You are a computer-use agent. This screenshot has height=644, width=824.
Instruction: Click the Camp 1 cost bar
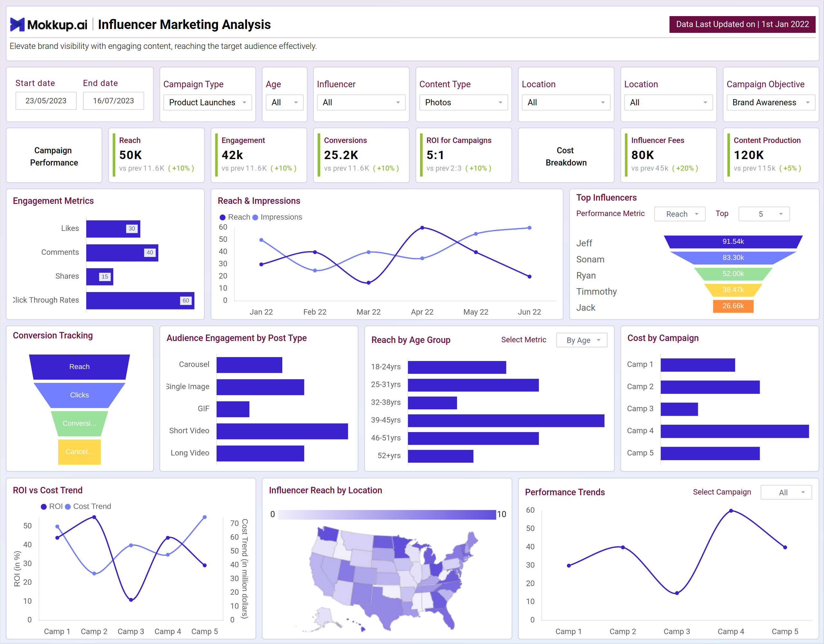698,365
